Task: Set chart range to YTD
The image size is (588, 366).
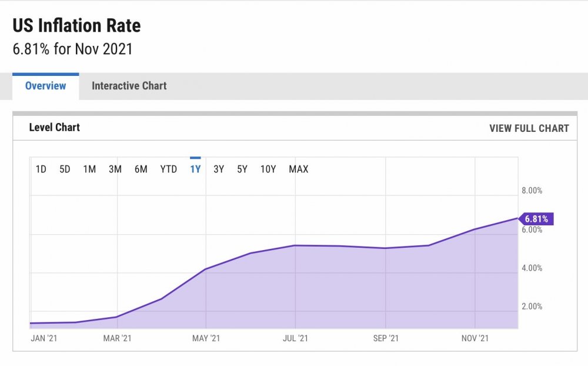Action: click(x=168, y=169)
